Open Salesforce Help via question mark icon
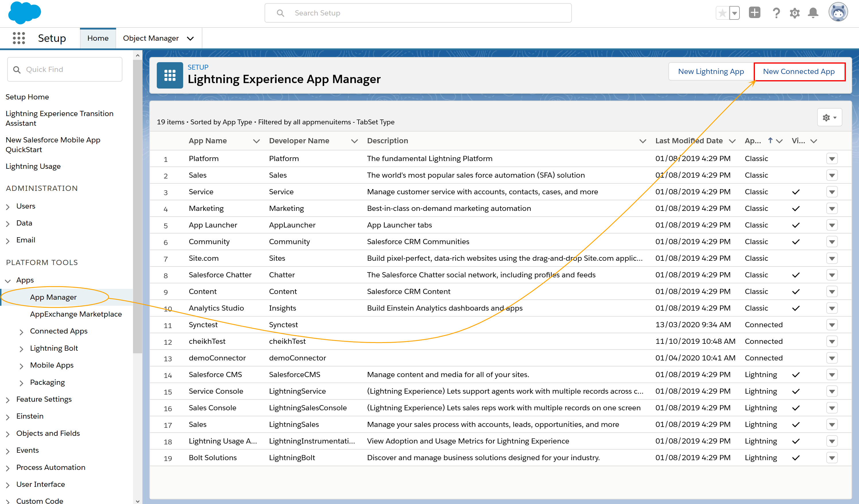Screen dimensions: 859x504 coord(776,13)
